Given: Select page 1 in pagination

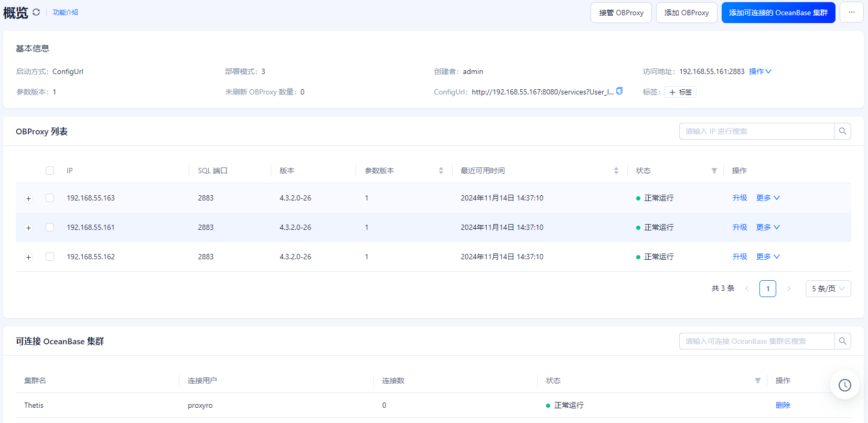Looking at the screenshot, I should [x=768, y=289].
